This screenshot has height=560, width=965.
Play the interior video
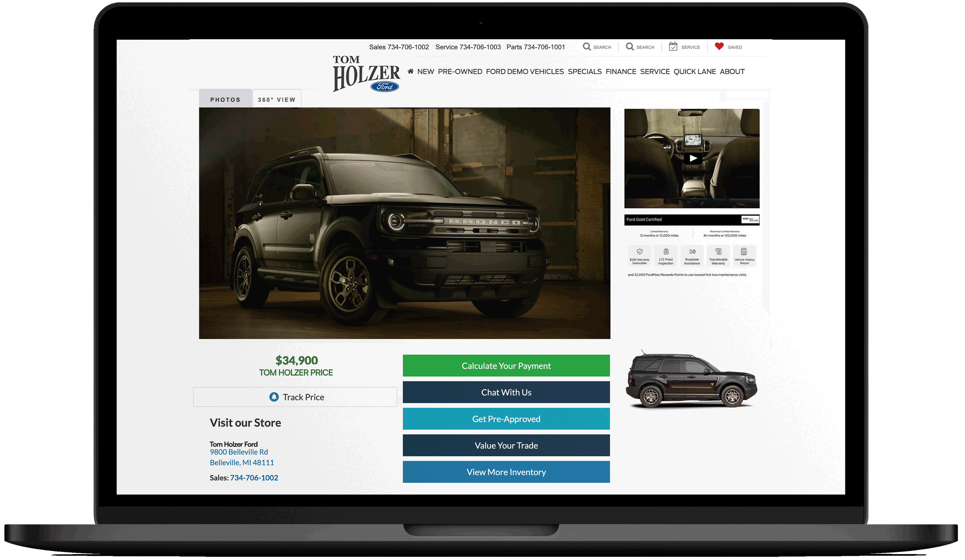[693, 158]
